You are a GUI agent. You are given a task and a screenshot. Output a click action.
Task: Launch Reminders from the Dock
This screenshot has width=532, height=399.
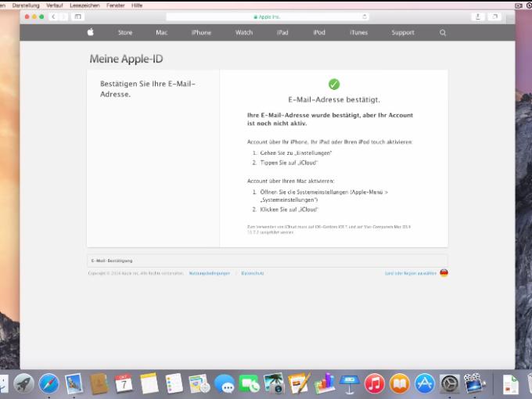tap(174, 383)
